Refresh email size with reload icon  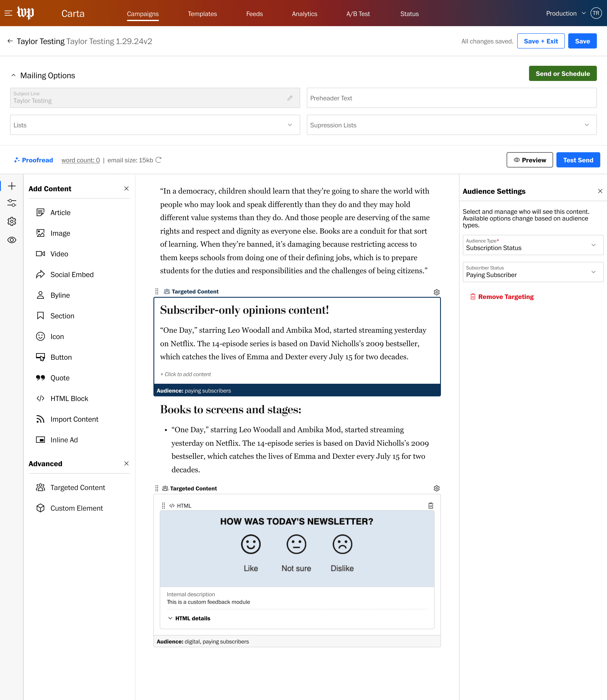[x=158, y=160]
